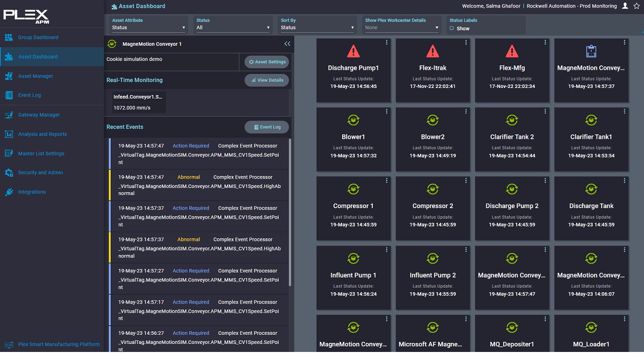Click warning icon on Discharge Pump1 tile
644x362 pixels.
click(x=353, y=51)
